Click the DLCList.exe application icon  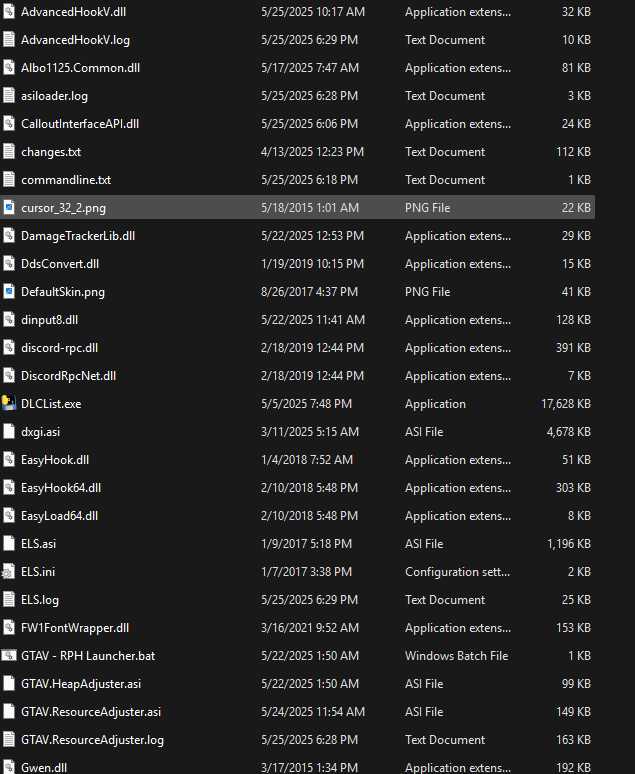click(9, 404)
